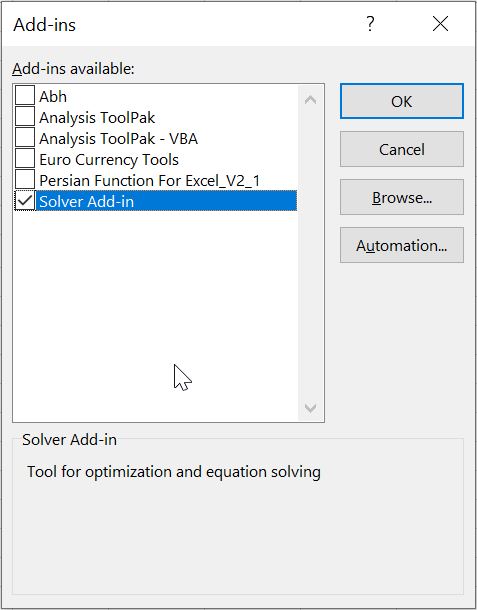Enable Euro Currency Tools checkbox
477x610 pixels.
pyautogui.click(x=25, y=159)
